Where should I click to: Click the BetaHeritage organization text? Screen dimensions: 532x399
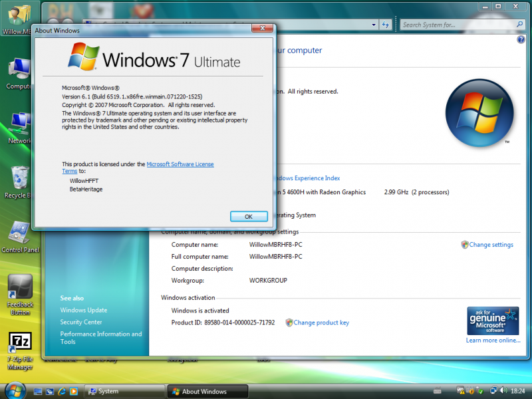[x=86, y=190]
